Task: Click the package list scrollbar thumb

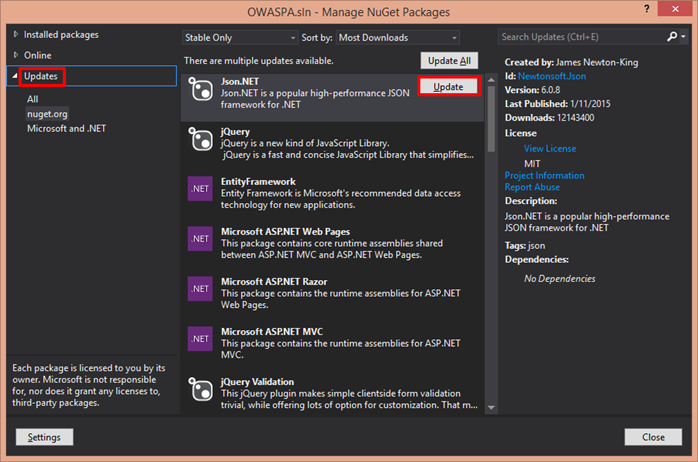Action: (491, 119)
